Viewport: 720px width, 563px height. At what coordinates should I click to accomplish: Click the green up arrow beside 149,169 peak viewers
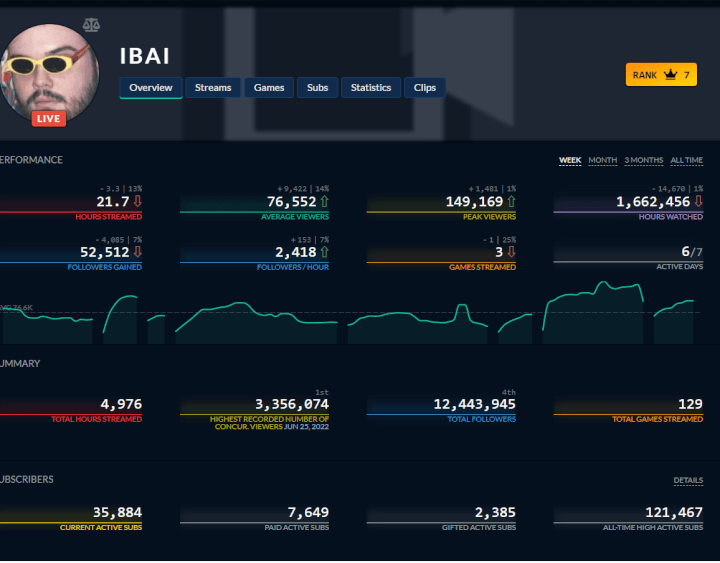512,201
